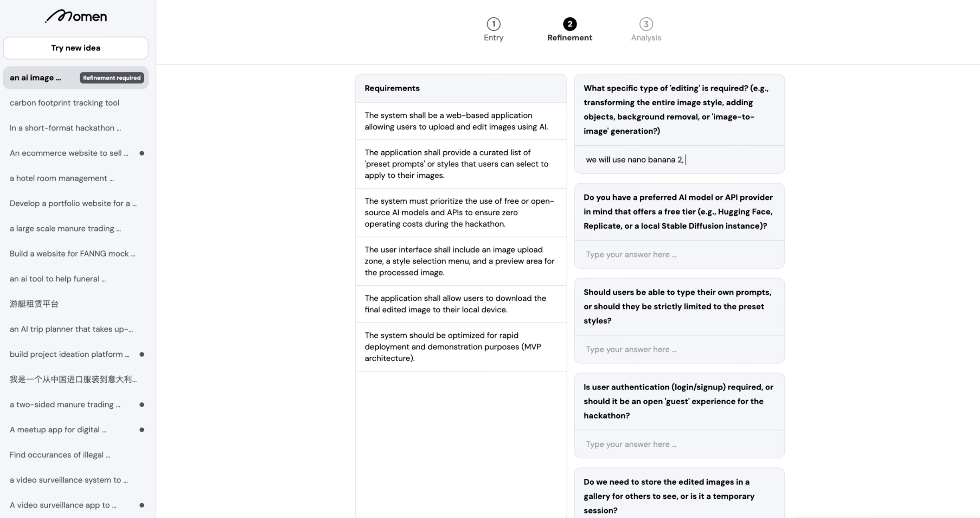Click the Entry step circle icon
980x518 pixels.
click(493, 24)
